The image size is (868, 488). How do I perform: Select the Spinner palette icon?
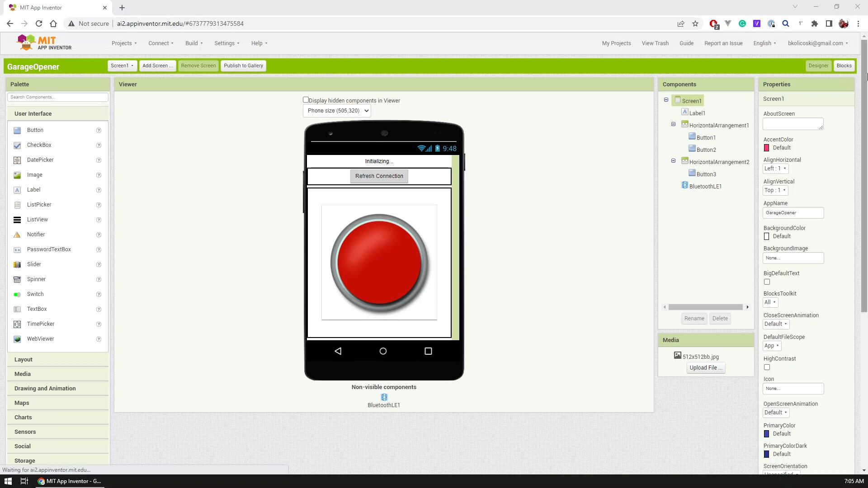[17, 280]
